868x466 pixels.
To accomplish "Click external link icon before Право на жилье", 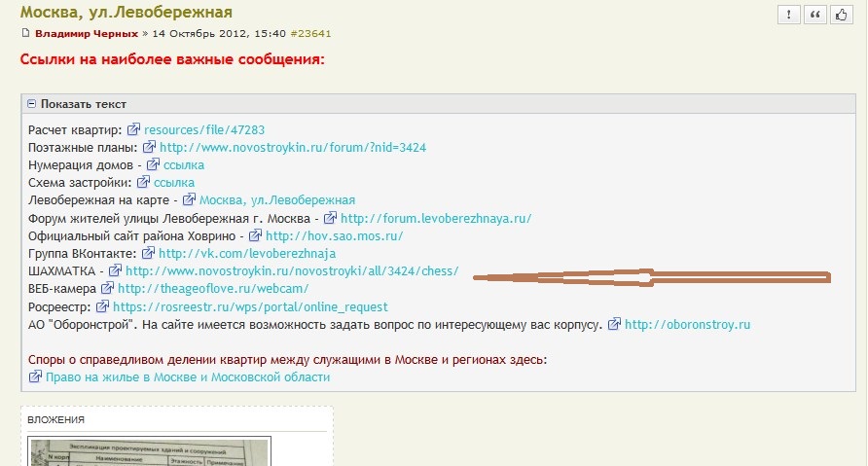I will click(x=36, y=376).
